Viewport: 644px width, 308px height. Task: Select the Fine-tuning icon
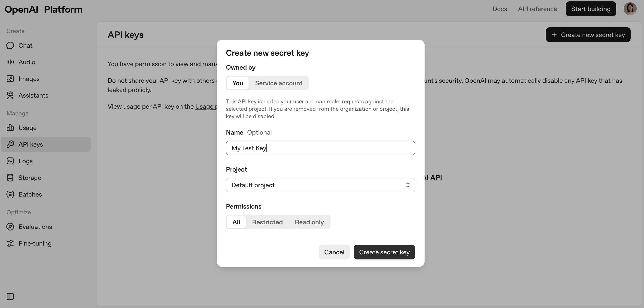tap(10, 243)
